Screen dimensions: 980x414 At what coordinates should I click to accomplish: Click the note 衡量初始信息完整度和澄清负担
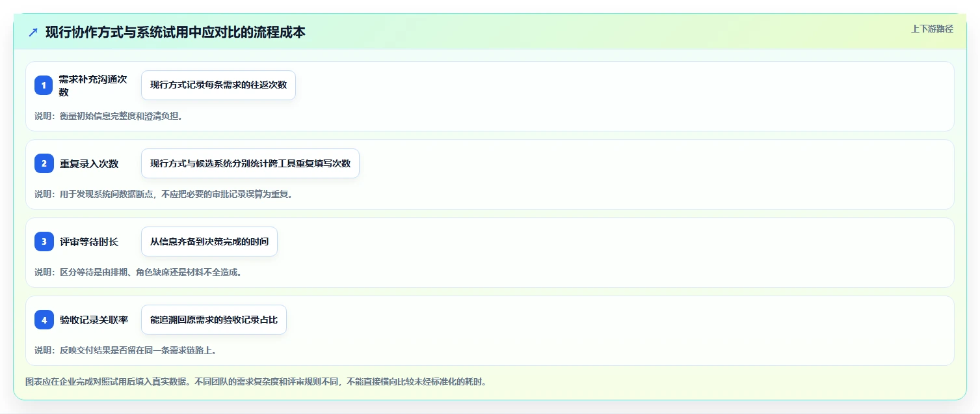pyautogui.click(x=109, y=116)
